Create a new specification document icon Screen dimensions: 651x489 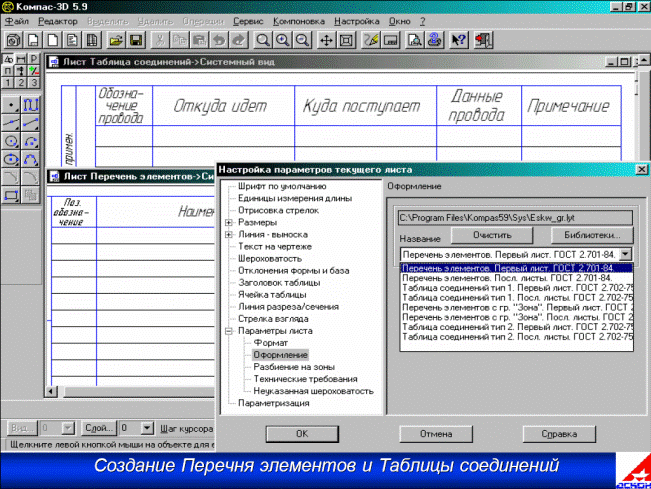coord(92,40)
